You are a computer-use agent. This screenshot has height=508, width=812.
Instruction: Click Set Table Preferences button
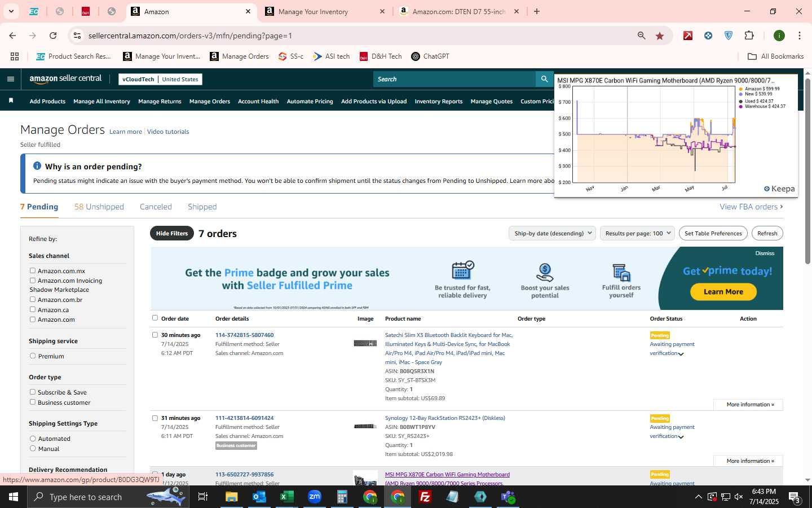click(x=713, y=233)
